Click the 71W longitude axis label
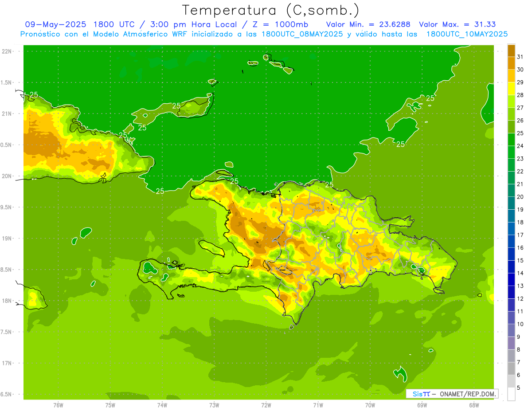532x411 pixels. 318,405
